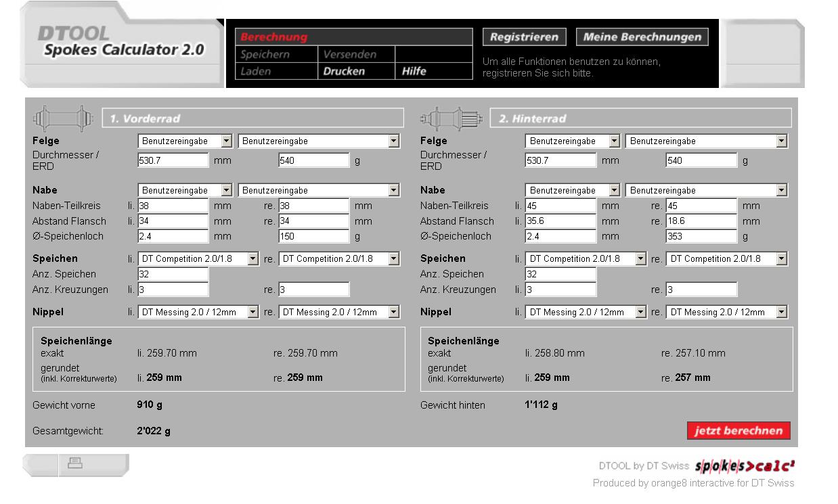Select the Berechnung tab header

274,37
